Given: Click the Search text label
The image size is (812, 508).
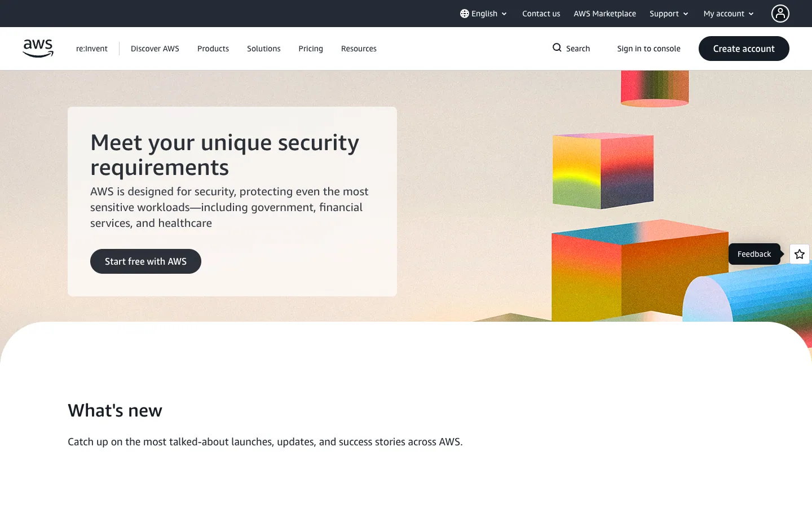Looking at the screenshot, I should [x=578, y=49].
